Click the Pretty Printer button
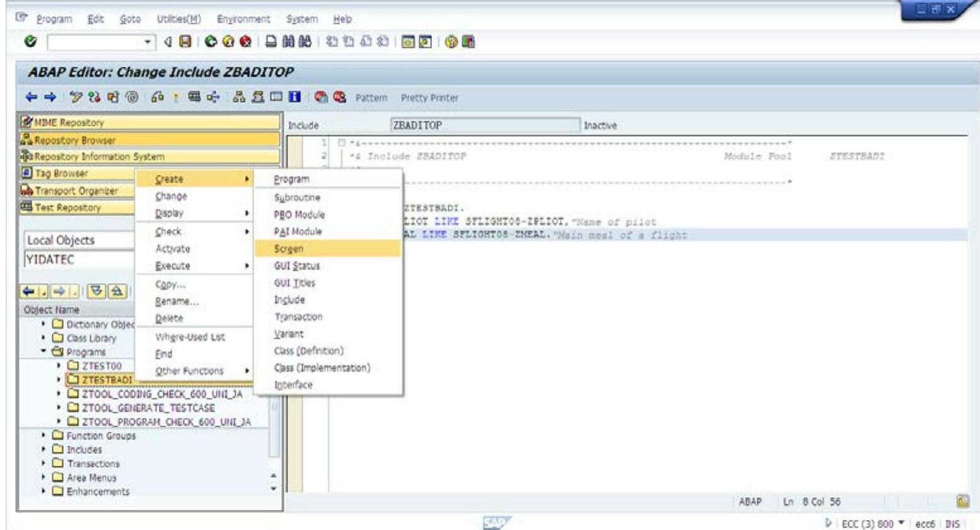 429,98
